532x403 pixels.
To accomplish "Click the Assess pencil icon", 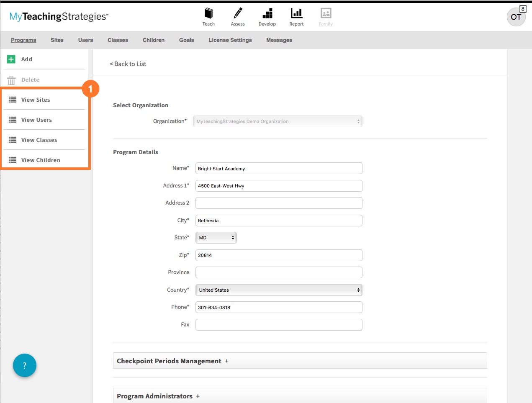I will click(x=238, y=14).
